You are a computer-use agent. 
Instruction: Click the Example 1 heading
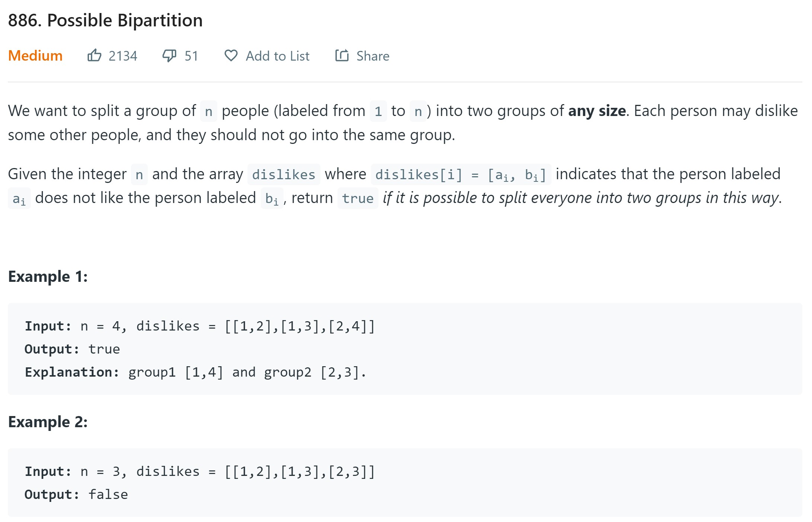tap(48, 277)
